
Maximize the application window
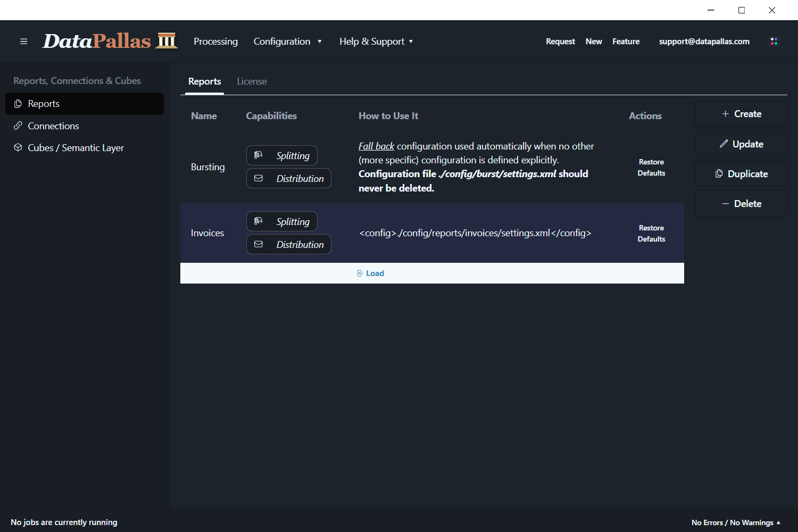pos(742,10)
